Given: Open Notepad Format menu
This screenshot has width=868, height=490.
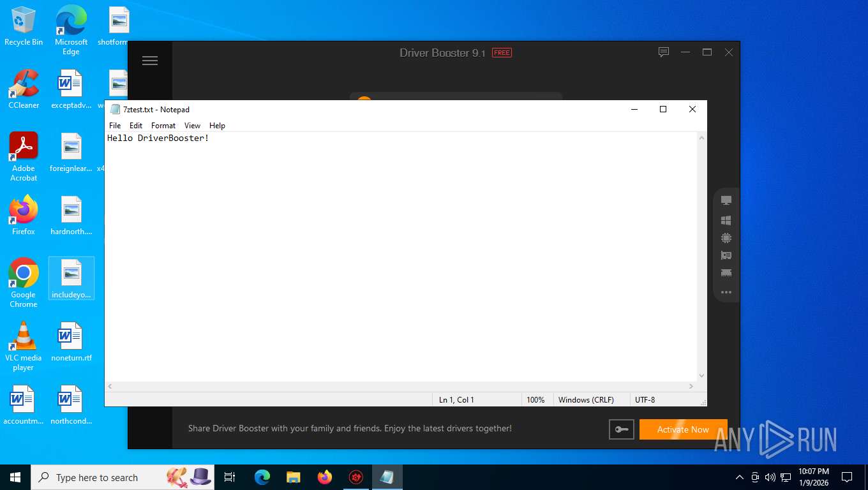Looking at the screenshot, I should pyautogui.click(x=163, y=126).
